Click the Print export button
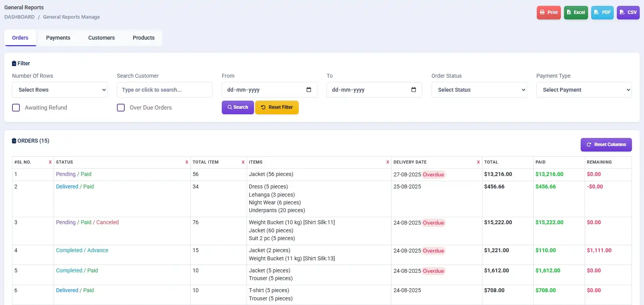This screenshot has width=644, height=305. [x=548, y=12]
